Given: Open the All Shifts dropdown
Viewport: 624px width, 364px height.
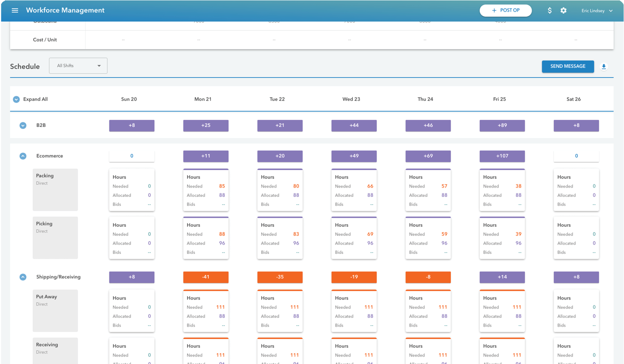Looking at the screenshot, I should [78, 65].
